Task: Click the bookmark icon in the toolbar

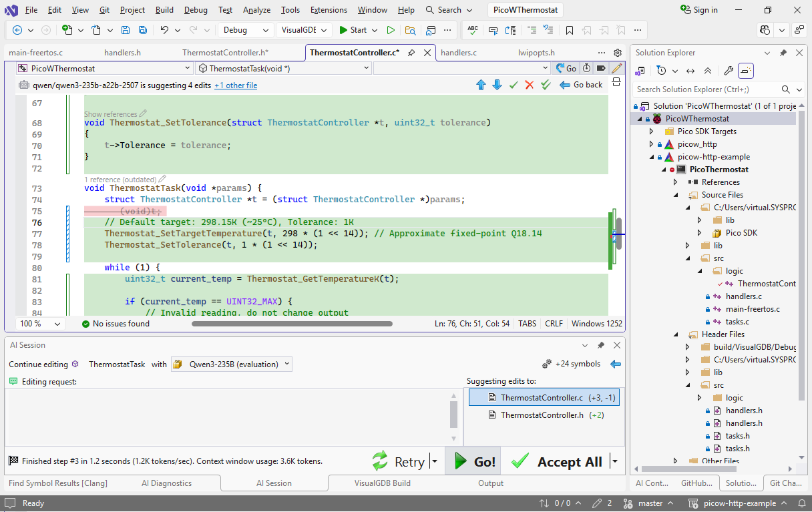Action: [x=570, y=30]
